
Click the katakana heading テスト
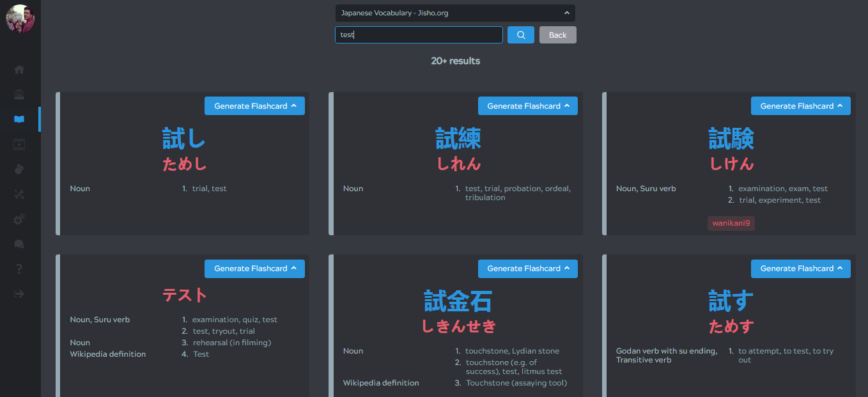pos(184,295)
